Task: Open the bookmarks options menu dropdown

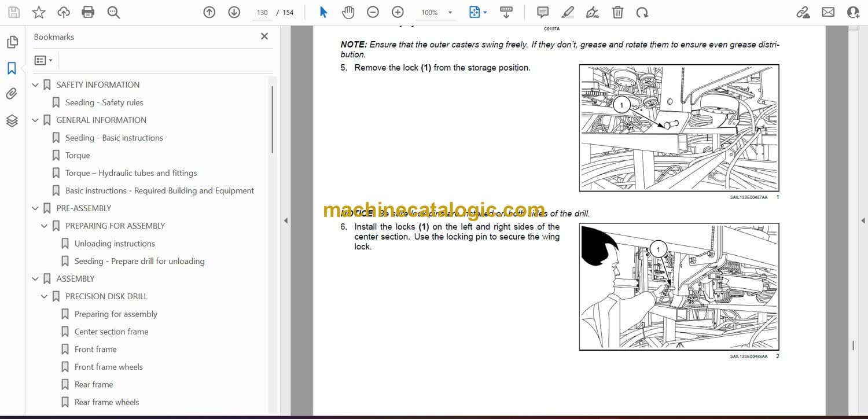Action: click(43, 60)
